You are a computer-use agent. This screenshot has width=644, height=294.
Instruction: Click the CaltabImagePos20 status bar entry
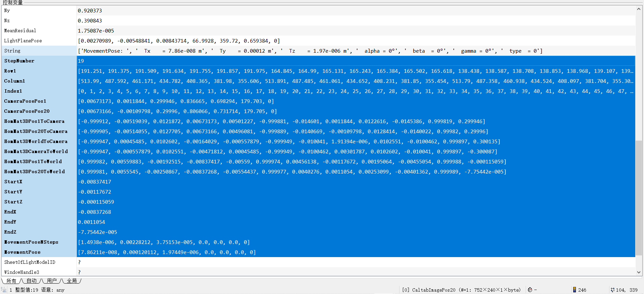[462, 290]
